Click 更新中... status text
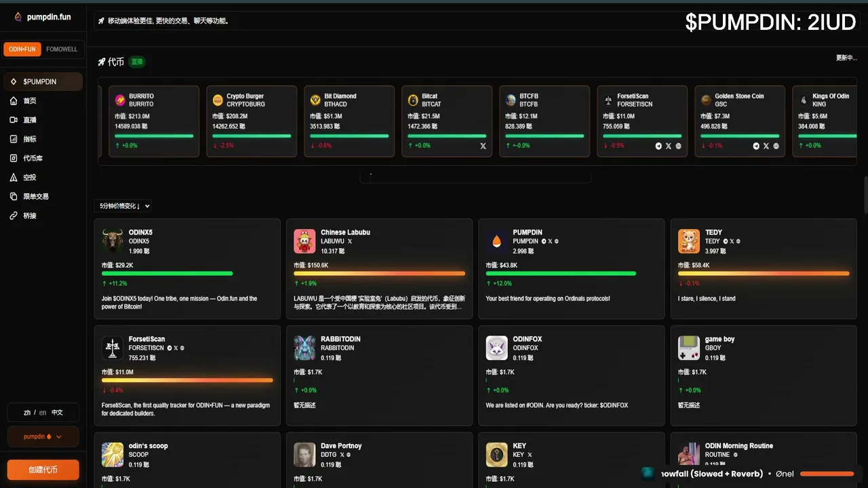Viewport: 868px width, 488px height. click(x=846, y=58)
